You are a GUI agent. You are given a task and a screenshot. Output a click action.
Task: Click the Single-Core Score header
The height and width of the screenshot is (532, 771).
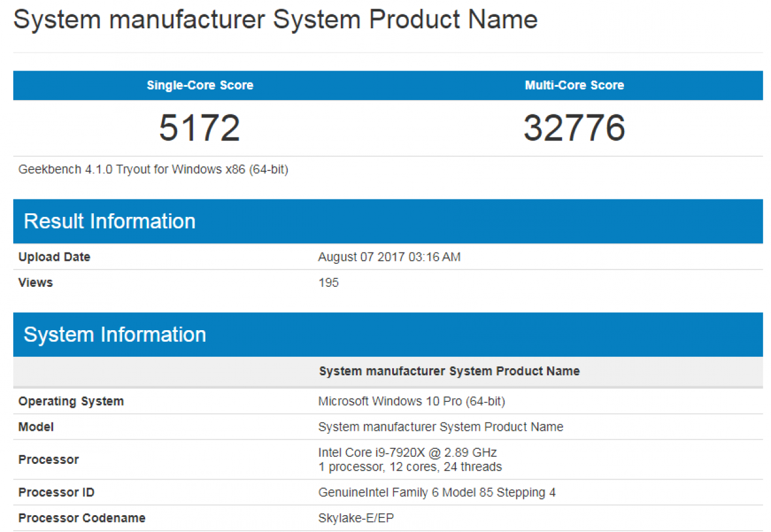[200, 85]
